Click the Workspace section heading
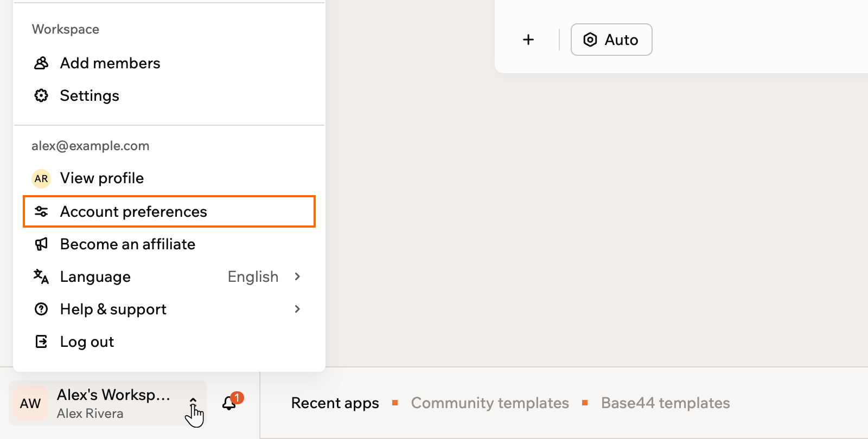Image resolution: width=868 pixels, height=439 pixels. [x=66, y=29]
